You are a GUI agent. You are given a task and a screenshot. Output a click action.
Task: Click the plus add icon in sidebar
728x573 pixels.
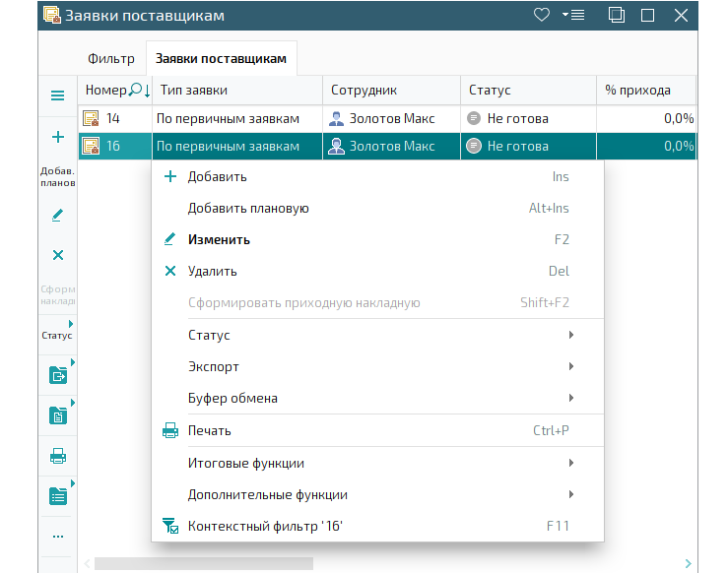(57, 137)
